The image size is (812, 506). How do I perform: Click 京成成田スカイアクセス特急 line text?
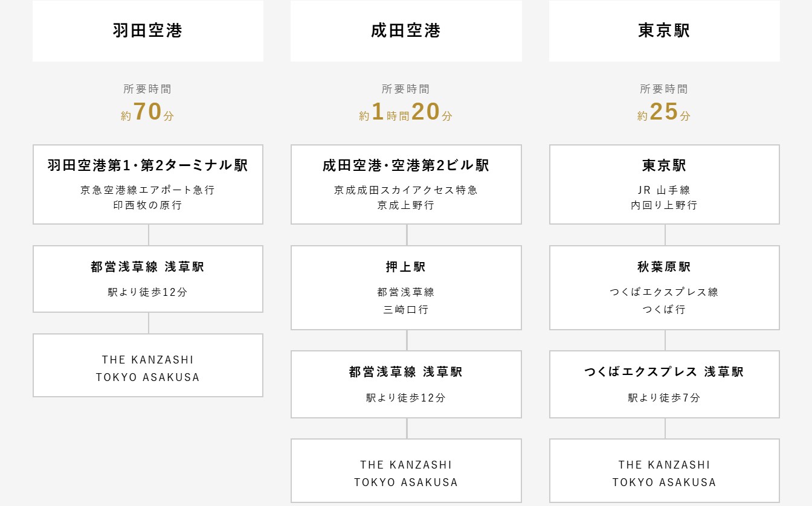pyautogui.click(x=406, y=190)
